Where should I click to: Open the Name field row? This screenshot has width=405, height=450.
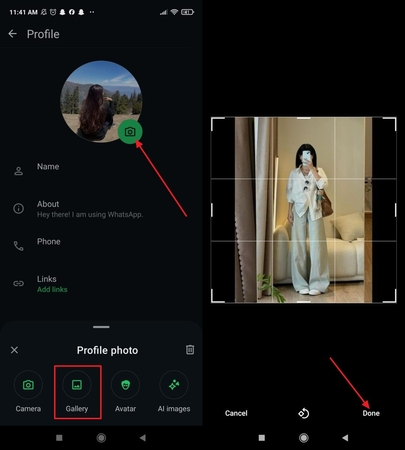click(x=101, y=171)
